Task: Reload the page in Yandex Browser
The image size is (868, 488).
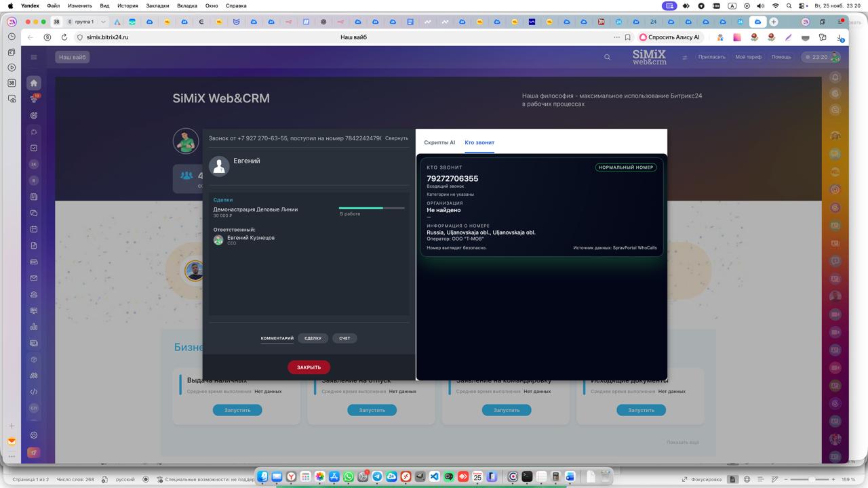Action: [64, 37]
